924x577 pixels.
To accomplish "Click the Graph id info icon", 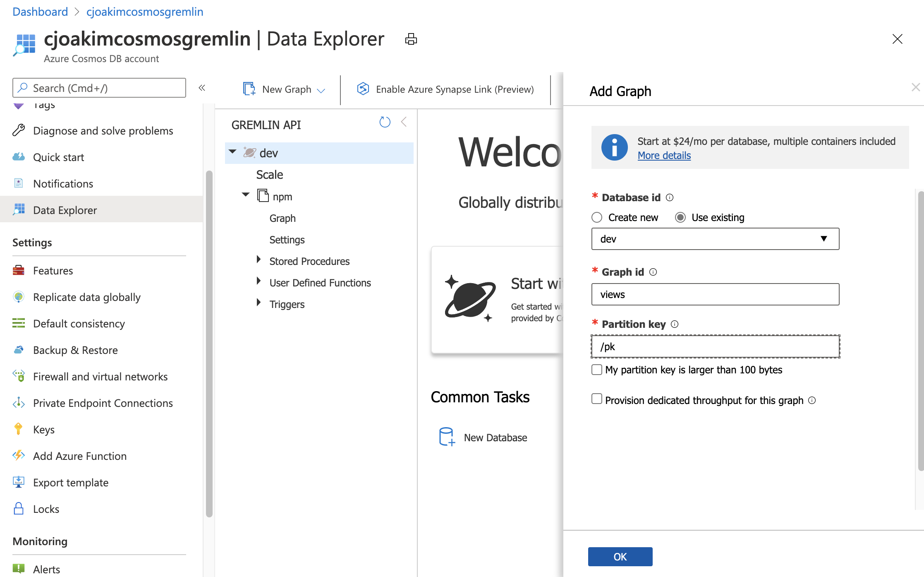I will click(x=653, y=272).
